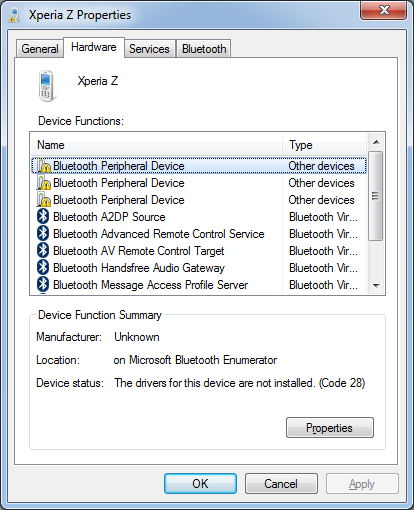Click the Apply button

pos(362,484)
